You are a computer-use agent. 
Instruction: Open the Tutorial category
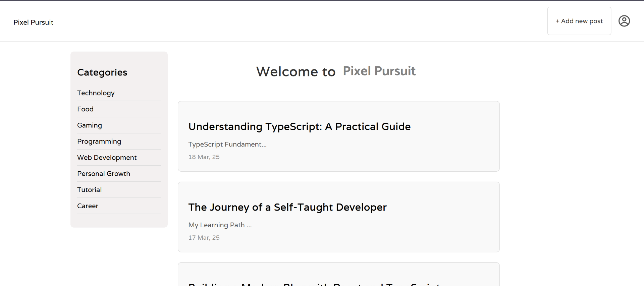coord(89,190)
